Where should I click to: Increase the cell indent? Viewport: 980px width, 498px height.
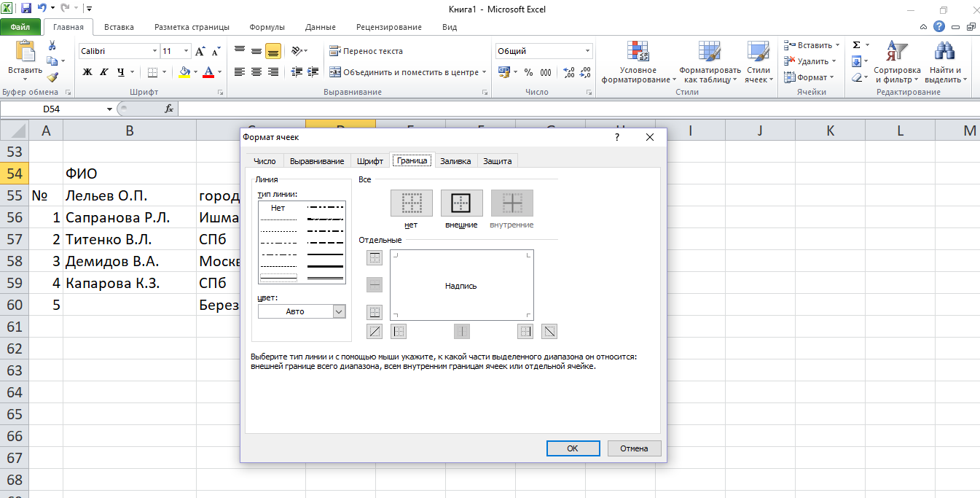[x=314, y=71]
